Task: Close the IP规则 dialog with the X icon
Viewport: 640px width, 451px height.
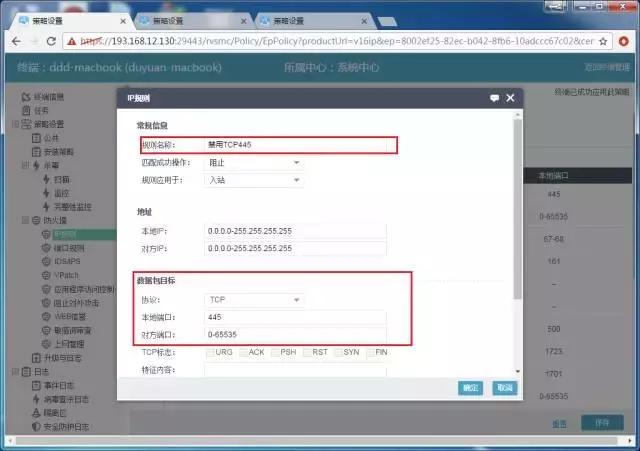Action: click(510, 98)
